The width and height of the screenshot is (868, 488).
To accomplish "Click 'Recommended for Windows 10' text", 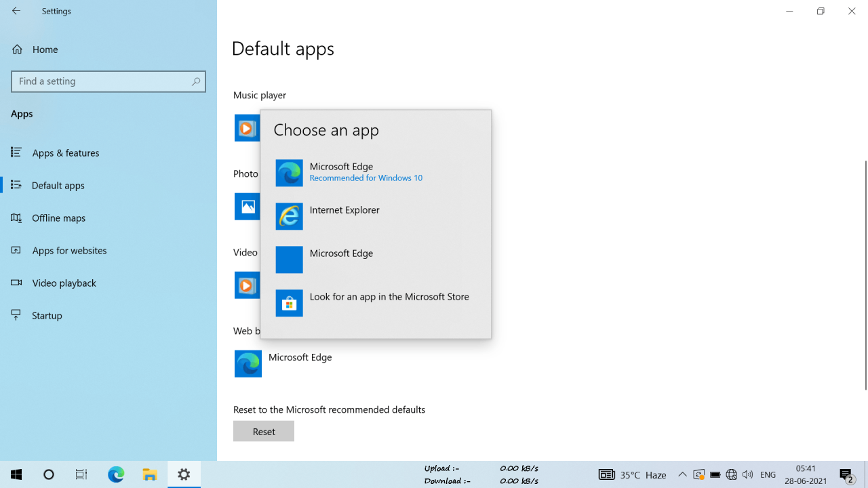I will click(366, 178).
